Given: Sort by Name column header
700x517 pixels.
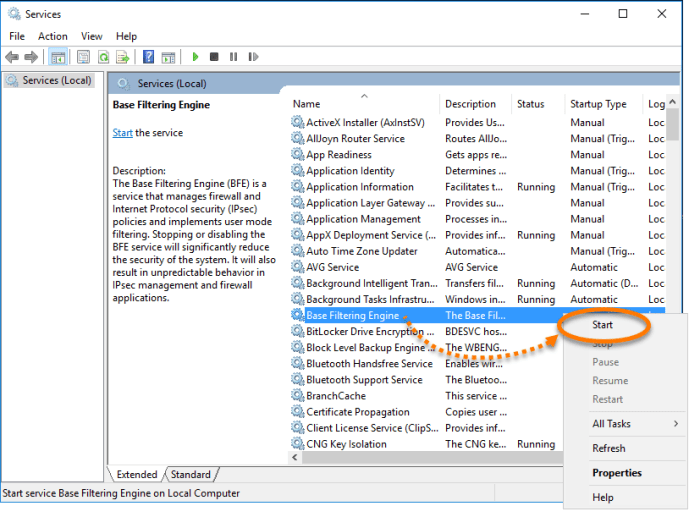Looking at the screenshot, I should coord(364,104).
